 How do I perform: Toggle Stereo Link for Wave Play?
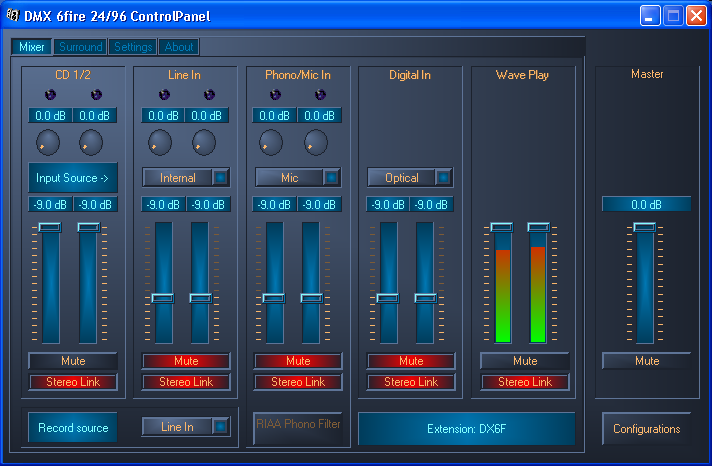pyautogui.click(x=525, y=382)
